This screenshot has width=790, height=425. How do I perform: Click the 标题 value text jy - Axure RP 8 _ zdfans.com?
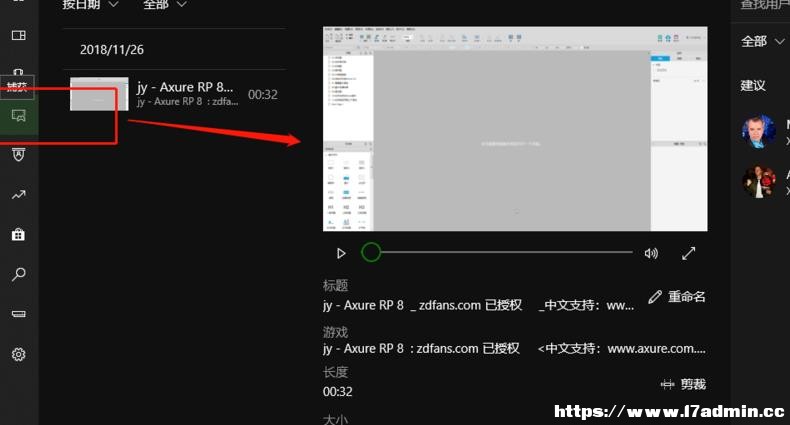coord(479,305)
